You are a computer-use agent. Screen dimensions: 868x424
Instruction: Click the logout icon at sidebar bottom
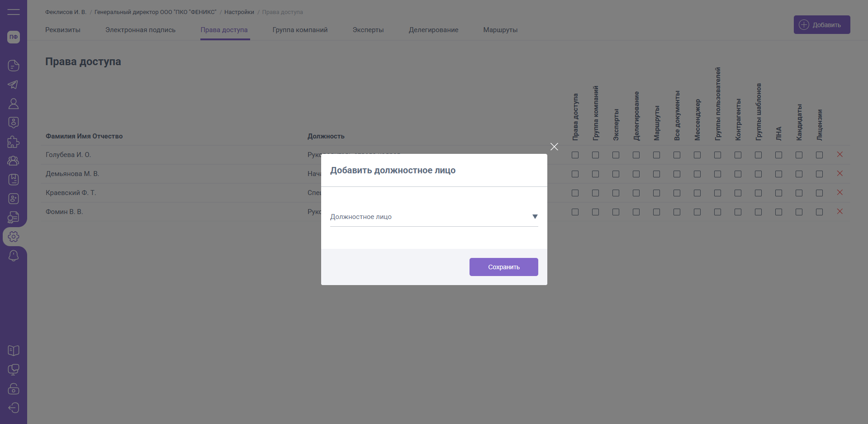(14, 408)
